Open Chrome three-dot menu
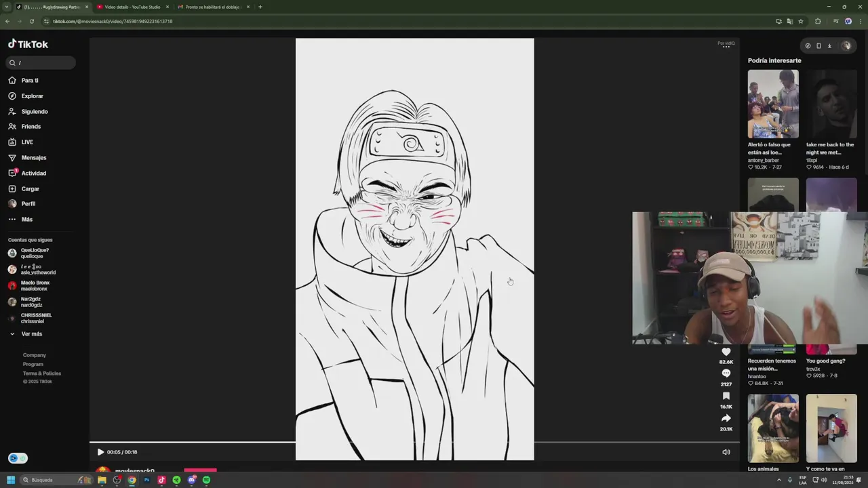Viewport: 868px width, 488px height. pos(860,21)
